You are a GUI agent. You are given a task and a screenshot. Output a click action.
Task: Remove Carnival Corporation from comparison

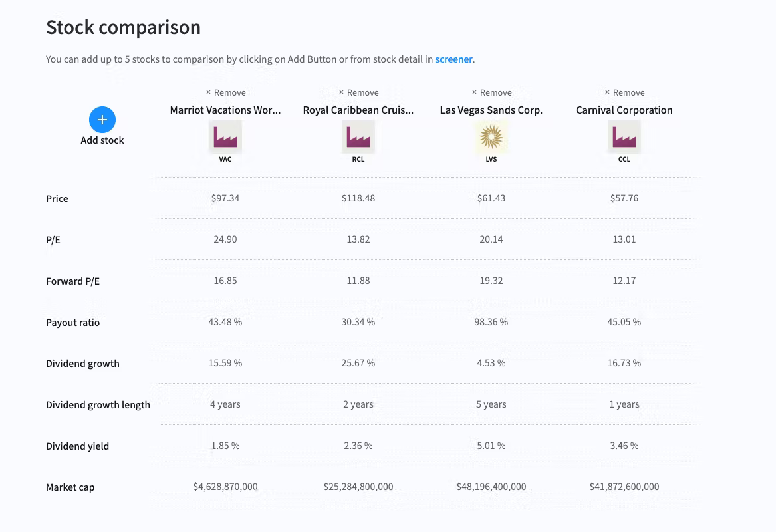tap(624, 93)
